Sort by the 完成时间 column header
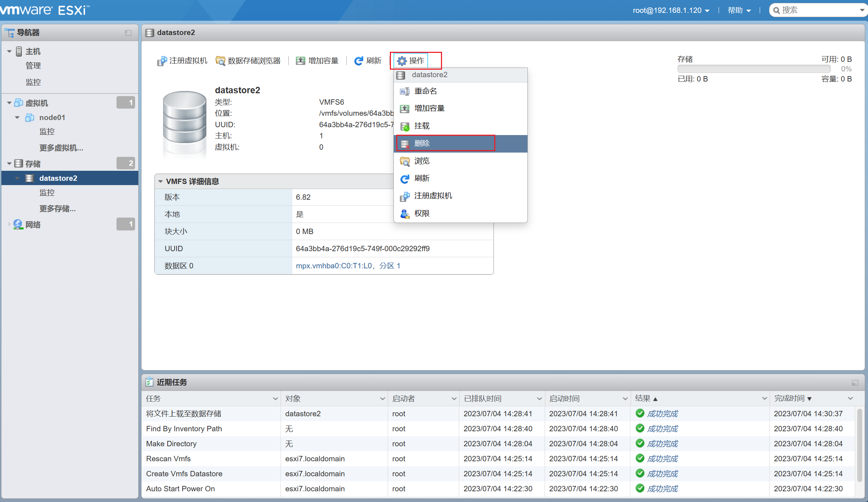 pos(813,398)
